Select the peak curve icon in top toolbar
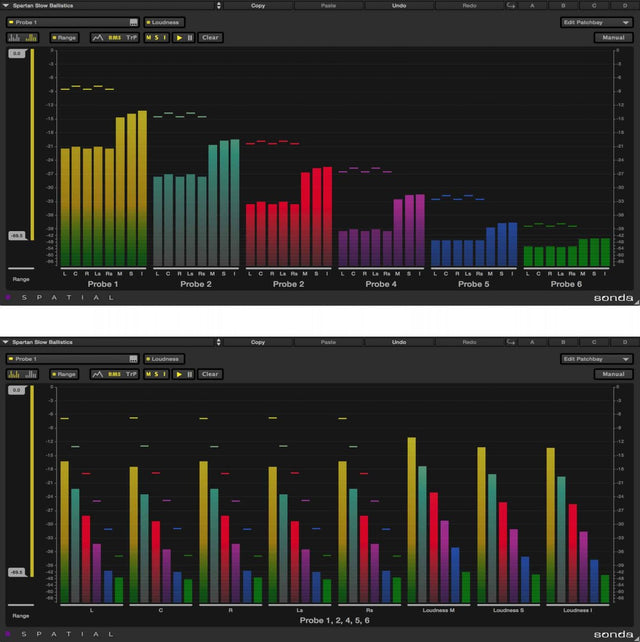 click(99, 38)
